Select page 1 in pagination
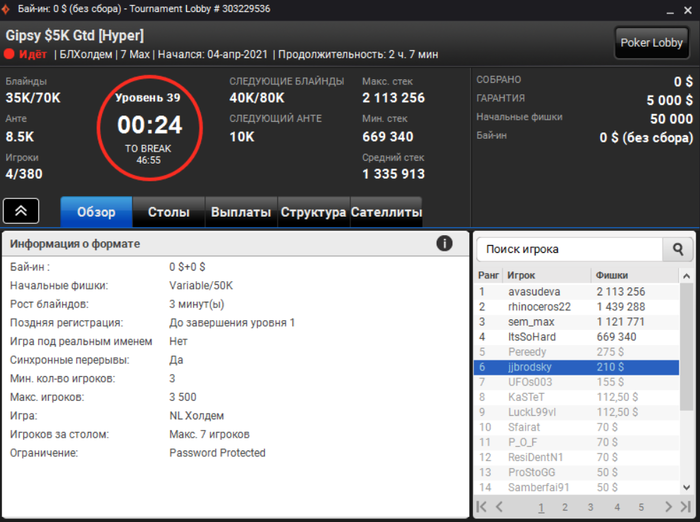700x522 pixels. 541,508
